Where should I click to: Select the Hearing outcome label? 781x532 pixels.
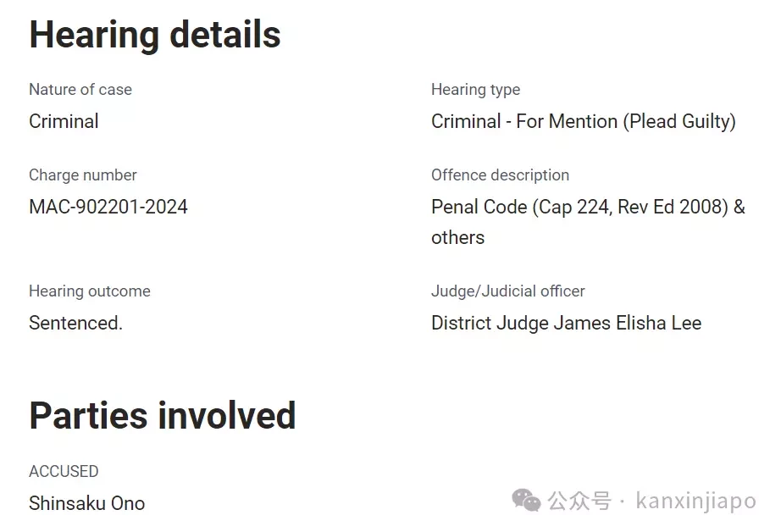(x=90, y=291)
